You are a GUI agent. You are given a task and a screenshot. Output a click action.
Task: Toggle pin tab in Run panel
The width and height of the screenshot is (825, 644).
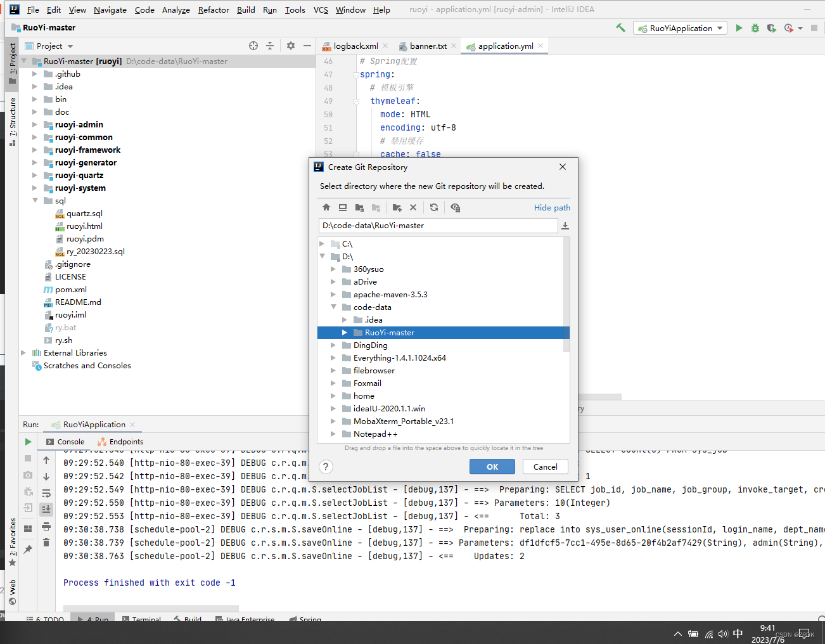tap(28, 549)
